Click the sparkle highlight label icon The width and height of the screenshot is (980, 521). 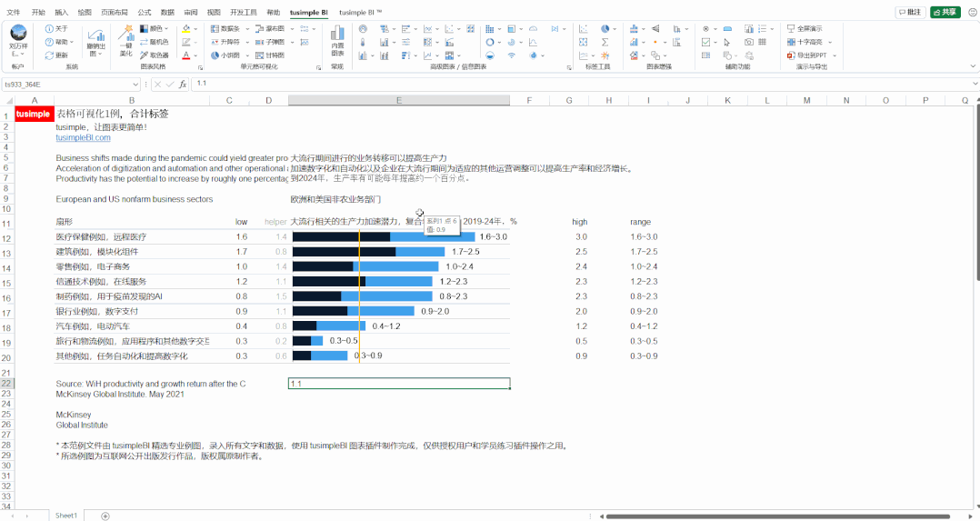click(605, 55)
